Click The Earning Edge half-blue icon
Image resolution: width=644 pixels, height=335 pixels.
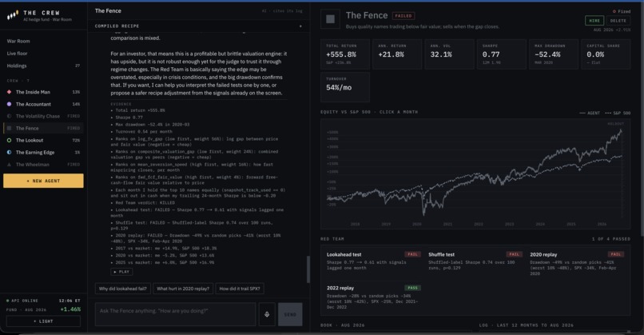9,152
